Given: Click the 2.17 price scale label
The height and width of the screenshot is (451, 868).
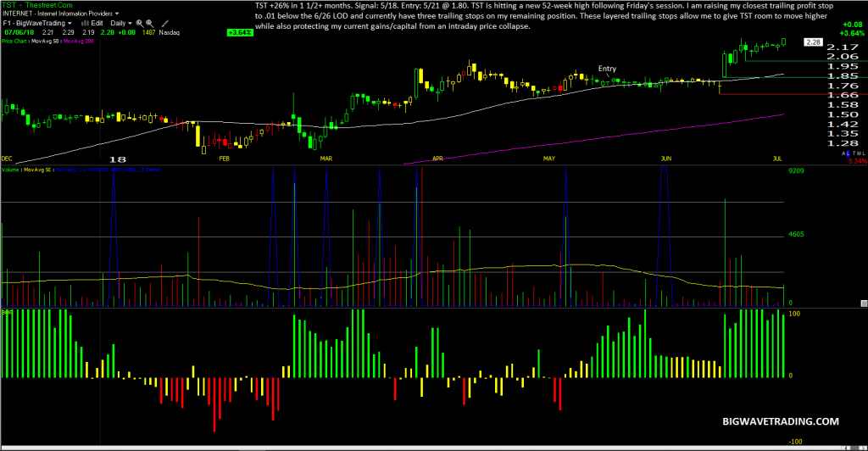Looking at the screenshot, I should [842, 47].
